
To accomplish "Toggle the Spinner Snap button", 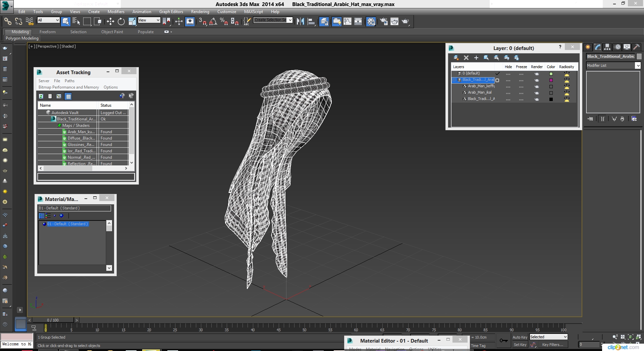I will click(x=234, y=21).
